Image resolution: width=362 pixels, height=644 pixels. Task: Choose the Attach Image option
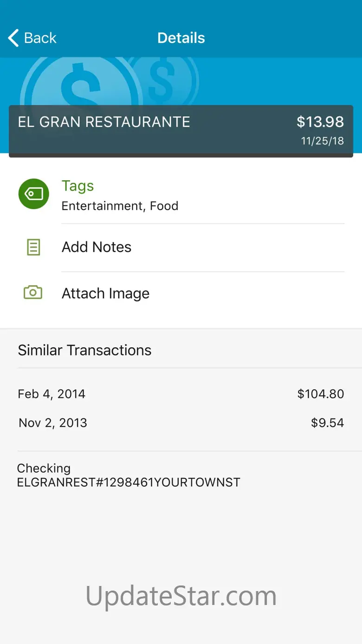click(105, 293)
